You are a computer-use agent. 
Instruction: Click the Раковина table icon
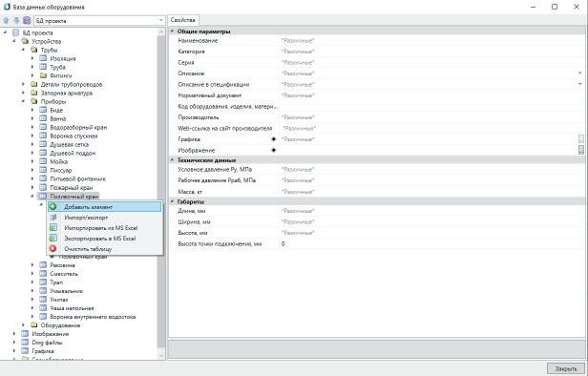pyautogui.click(x=43, y=265)
